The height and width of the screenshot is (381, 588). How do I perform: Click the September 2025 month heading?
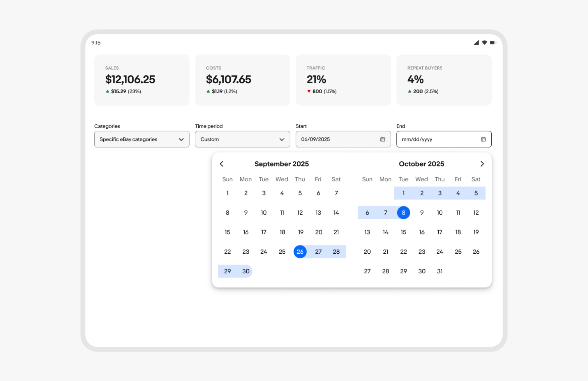click(x=282, y=164)
